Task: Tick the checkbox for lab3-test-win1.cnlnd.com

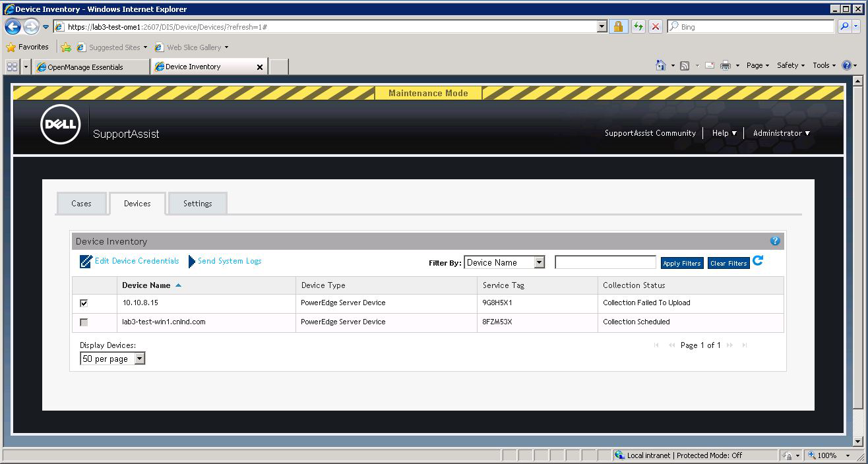Action: point(84,322)
